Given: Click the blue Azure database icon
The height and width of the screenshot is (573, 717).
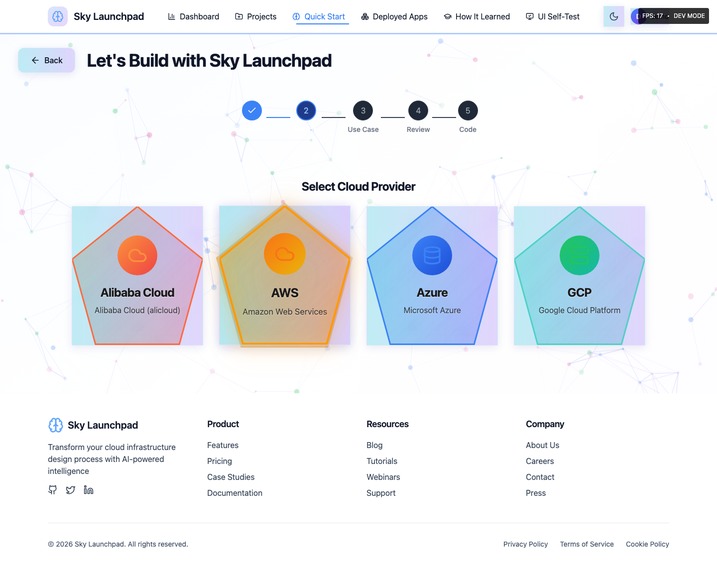Looking at the screenshot, I should pos(432,255).
